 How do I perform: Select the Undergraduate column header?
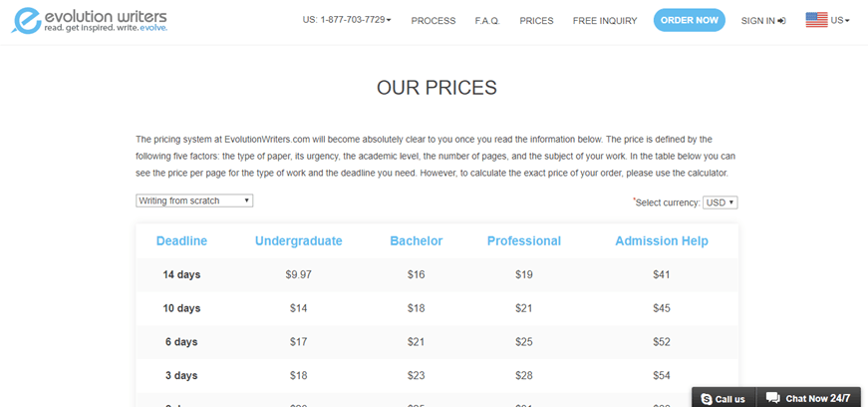298,241
